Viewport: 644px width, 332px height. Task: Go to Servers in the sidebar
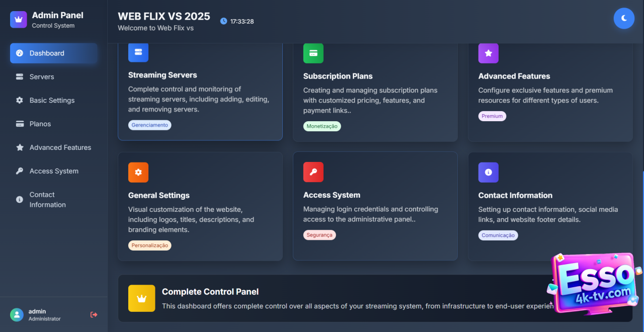[42, 77]
